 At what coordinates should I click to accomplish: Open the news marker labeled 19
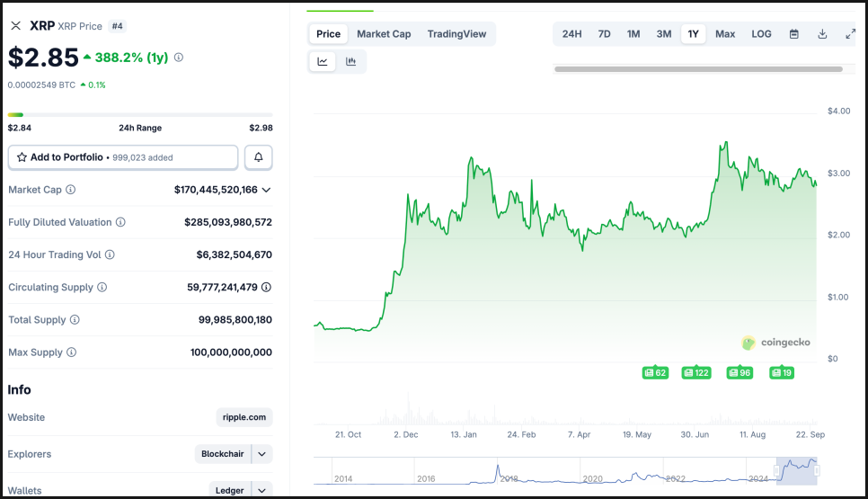(782, 373)
